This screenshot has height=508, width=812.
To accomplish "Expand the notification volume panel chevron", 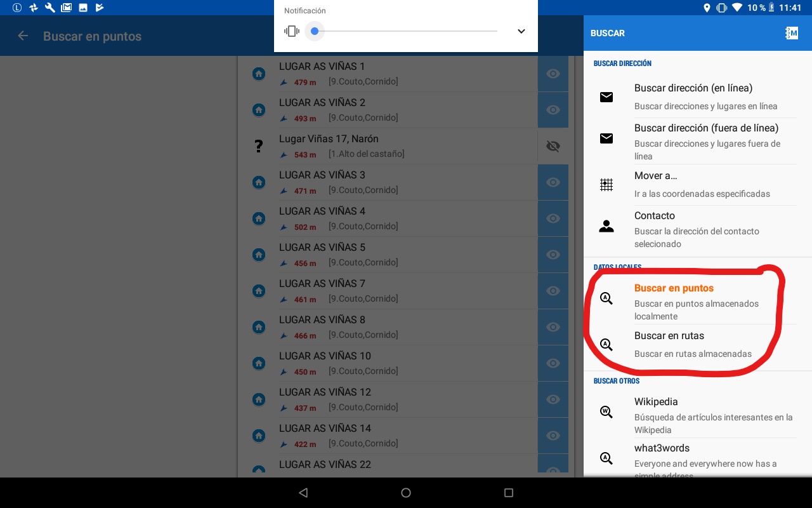I will (521, 31).
